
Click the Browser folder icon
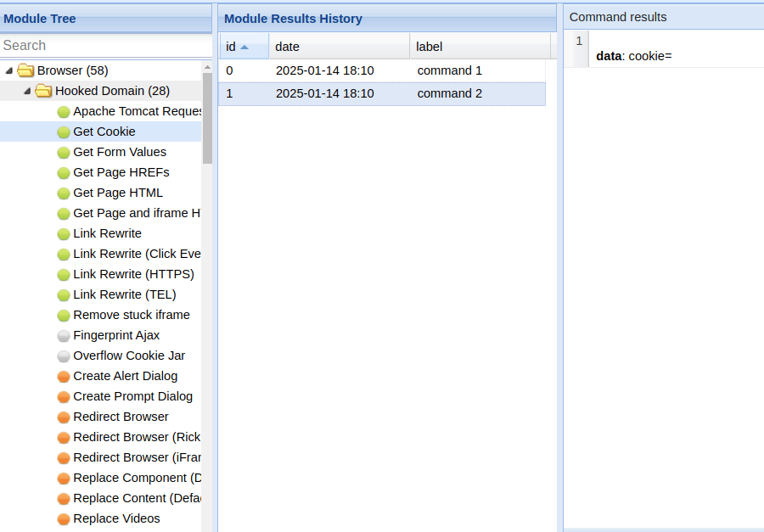(x=25, y=70)
